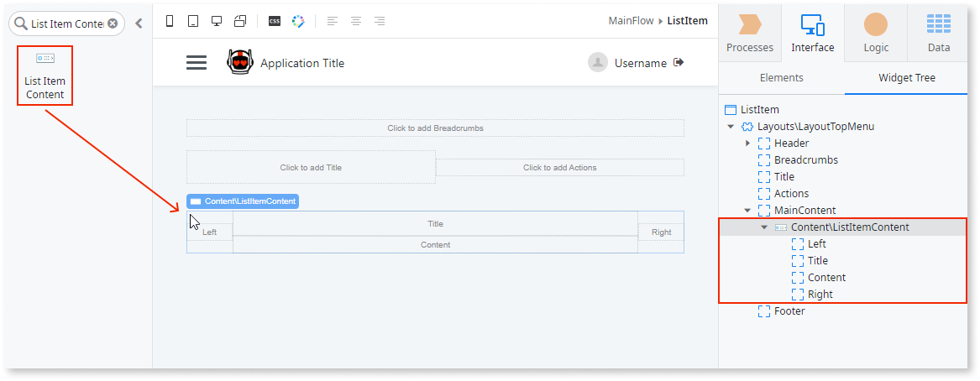Collapse the MainContent tree node
The image size is (980, 381).
click(x=748, y=211)
